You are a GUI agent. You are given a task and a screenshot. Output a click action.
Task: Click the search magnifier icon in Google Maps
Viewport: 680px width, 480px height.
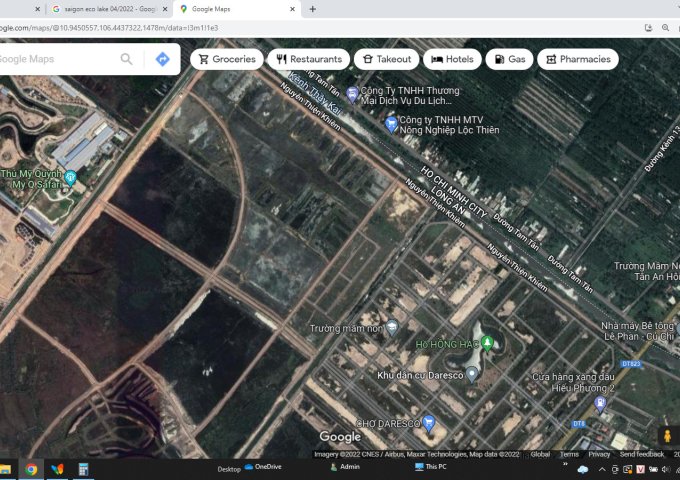[x=126, y=59]
